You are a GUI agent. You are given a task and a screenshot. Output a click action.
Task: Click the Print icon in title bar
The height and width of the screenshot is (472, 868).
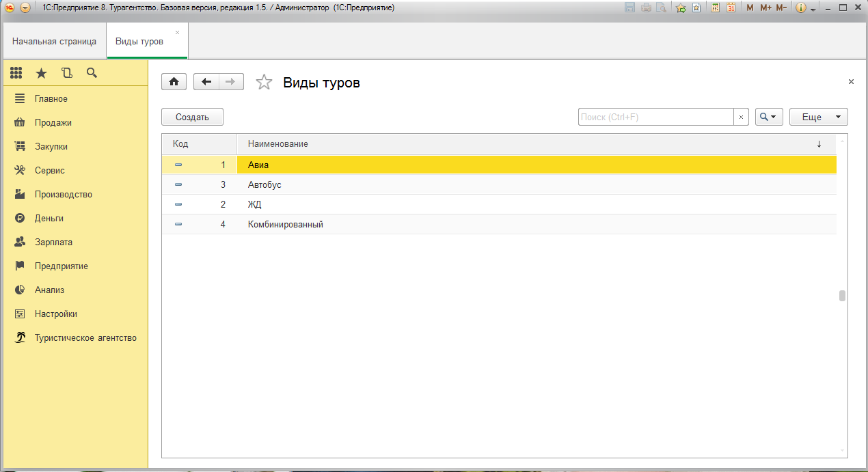[x=645, y=8]
